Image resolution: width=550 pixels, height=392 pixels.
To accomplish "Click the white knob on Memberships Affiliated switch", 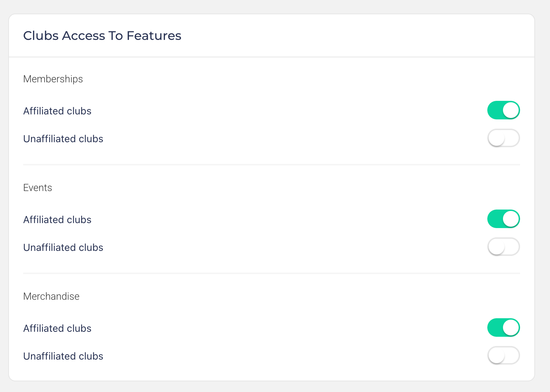I will (x=511, y=110).
